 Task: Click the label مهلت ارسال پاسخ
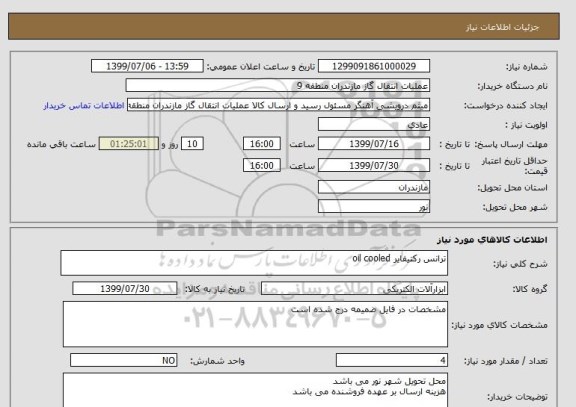coord(511,144)
